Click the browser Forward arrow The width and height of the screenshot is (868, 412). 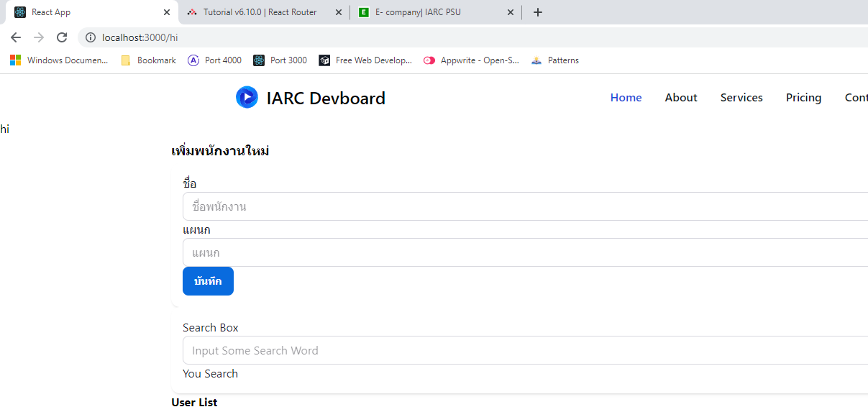coord(39,37)
